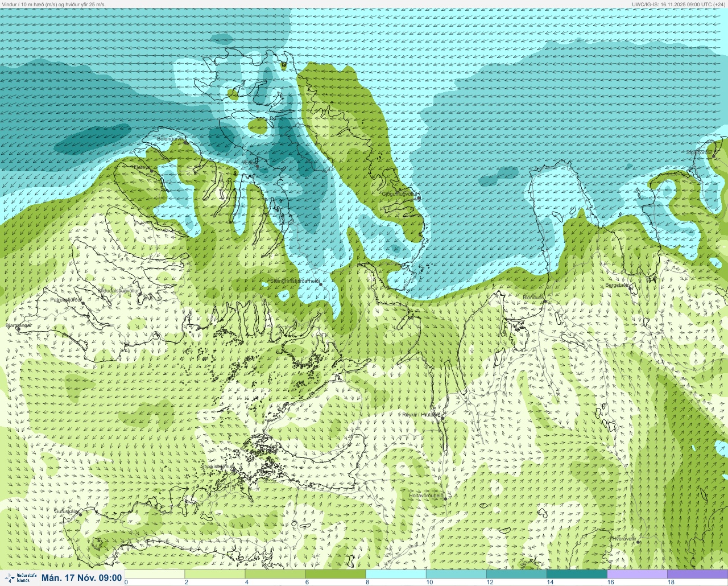Click the Gjögurflugvöllur station label
The image size is (728, 586).
(x=400, y=194)
